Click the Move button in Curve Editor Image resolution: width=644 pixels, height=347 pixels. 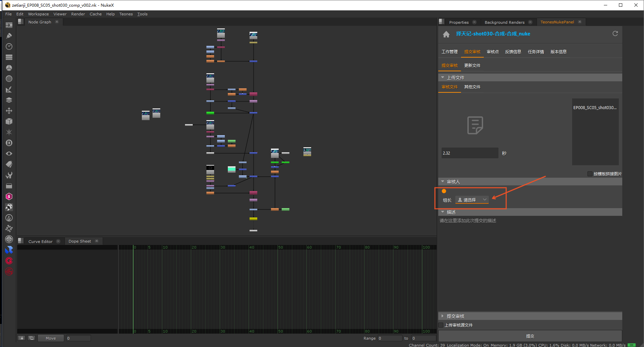pyautogui.click(x=51, y=338)
